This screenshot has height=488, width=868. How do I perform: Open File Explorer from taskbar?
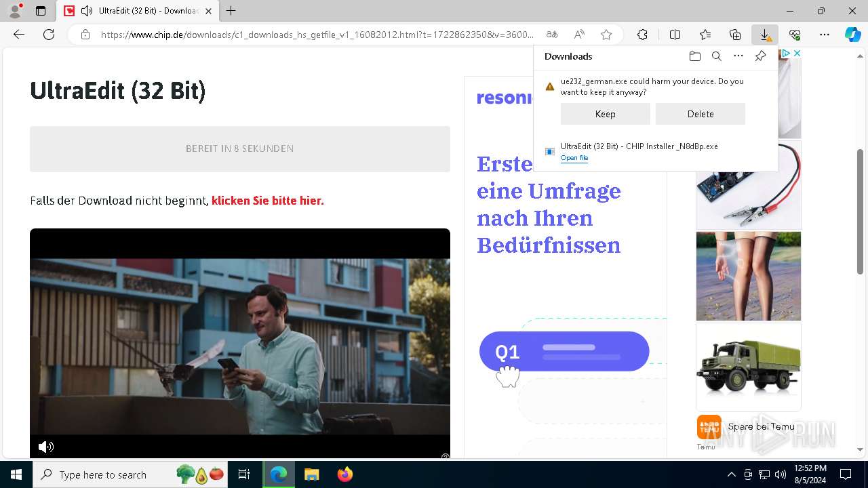tap(311, 474)
